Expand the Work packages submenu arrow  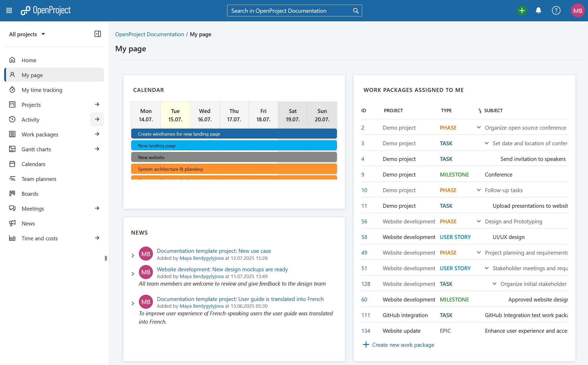97,134
